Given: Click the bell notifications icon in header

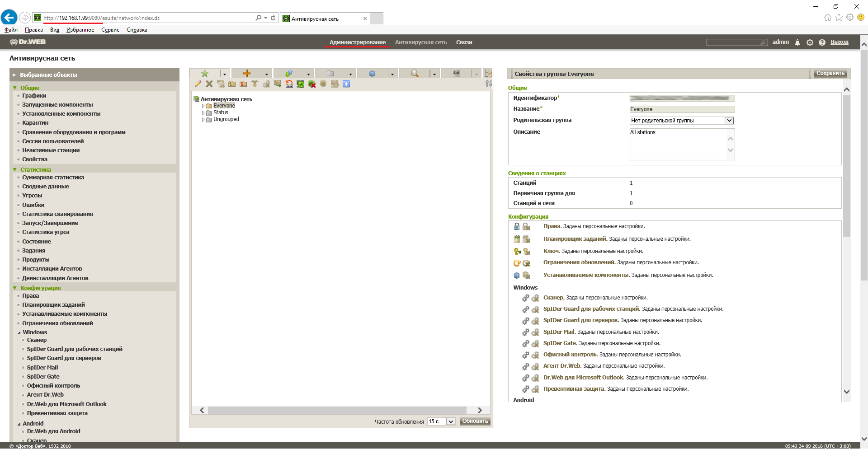Looking at the screenshot, I should pos(797,42).
